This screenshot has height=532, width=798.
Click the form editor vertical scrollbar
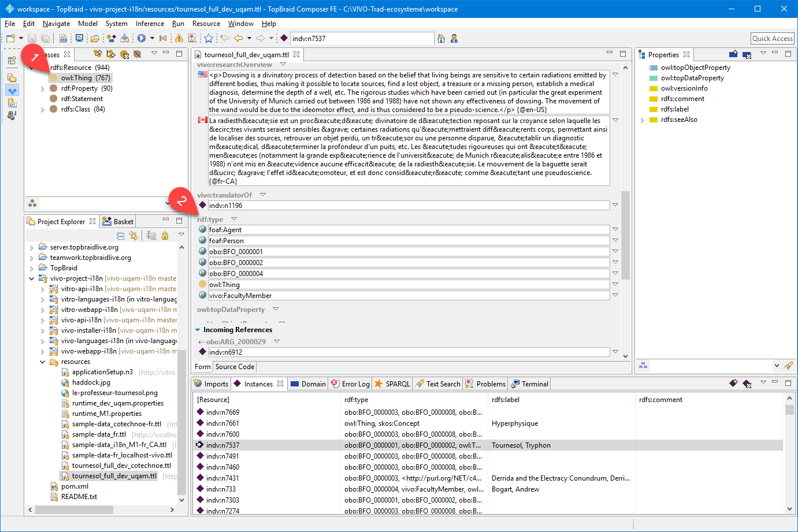pos(625,236)
